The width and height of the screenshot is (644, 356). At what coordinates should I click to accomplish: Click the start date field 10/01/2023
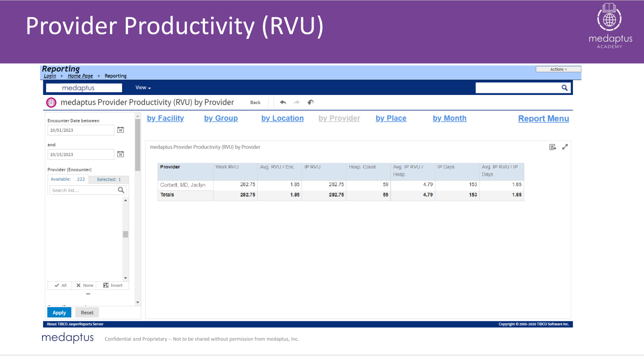click(x=81, y=130)
